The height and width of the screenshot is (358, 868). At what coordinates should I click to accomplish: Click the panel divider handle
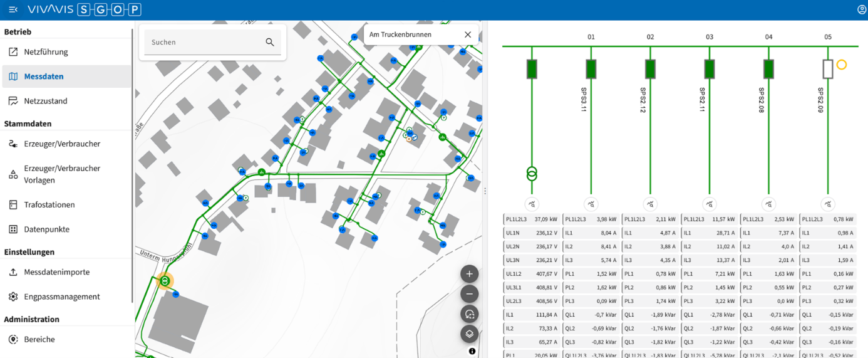tap(485, 191)
